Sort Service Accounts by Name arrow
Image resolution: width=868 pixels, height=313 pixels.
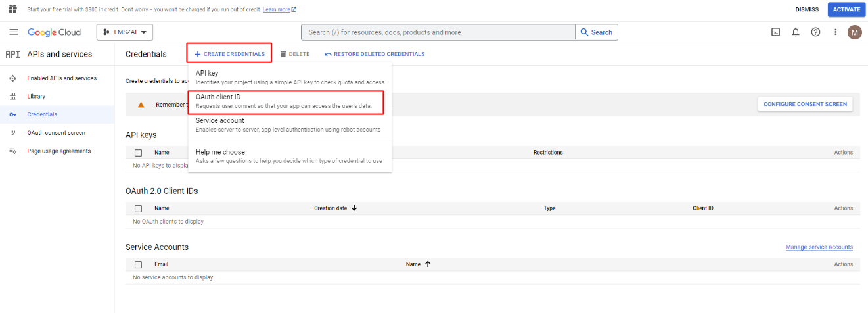pos(428,264)
